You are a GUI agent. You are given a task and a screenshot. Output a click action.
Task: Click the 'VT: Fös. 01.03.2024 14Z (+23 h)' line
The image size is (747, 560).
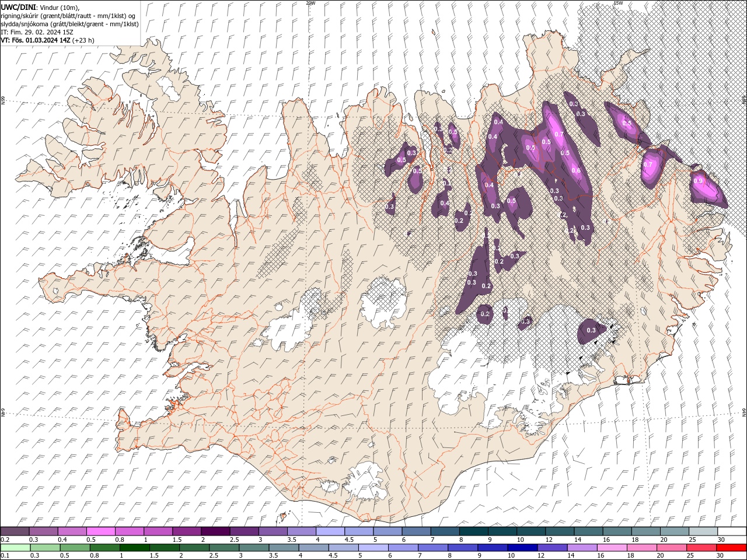point(48,40)
